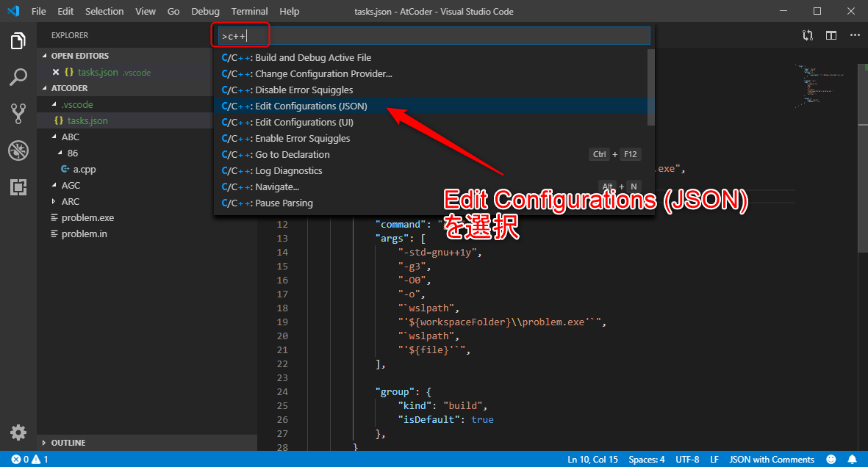Open the Debug view icon

click(x=18, y=151)
